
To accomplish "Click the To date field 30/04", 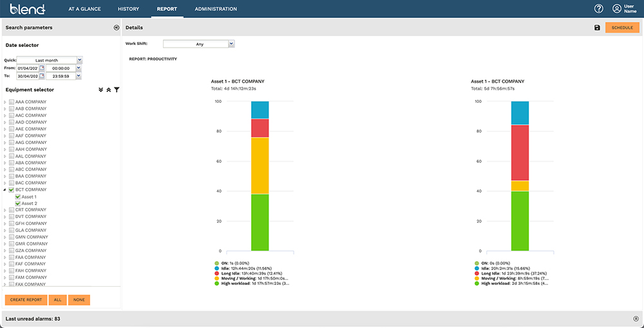I will click(28, 76).
